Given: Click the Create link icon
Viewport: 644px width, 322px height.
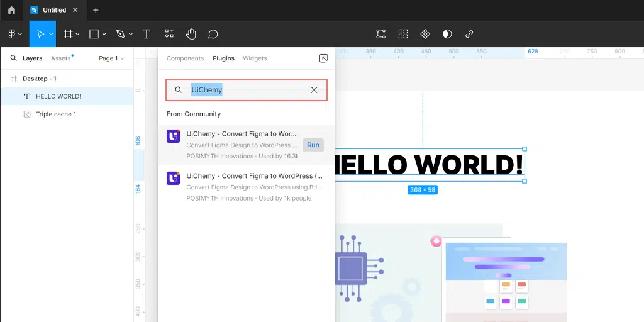Looking at the screenshot, I should pos(469,34).
